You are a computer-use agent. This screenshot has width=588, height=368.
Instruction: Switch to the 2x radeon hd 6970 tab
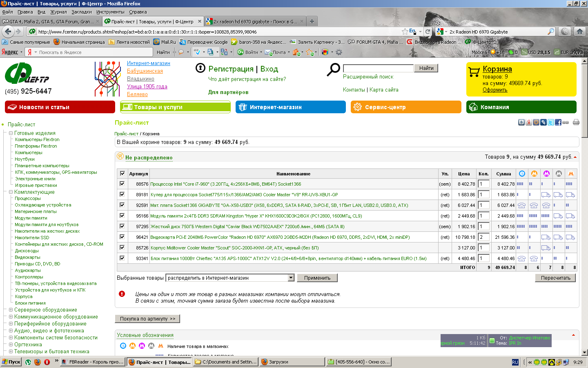[255, 21]
